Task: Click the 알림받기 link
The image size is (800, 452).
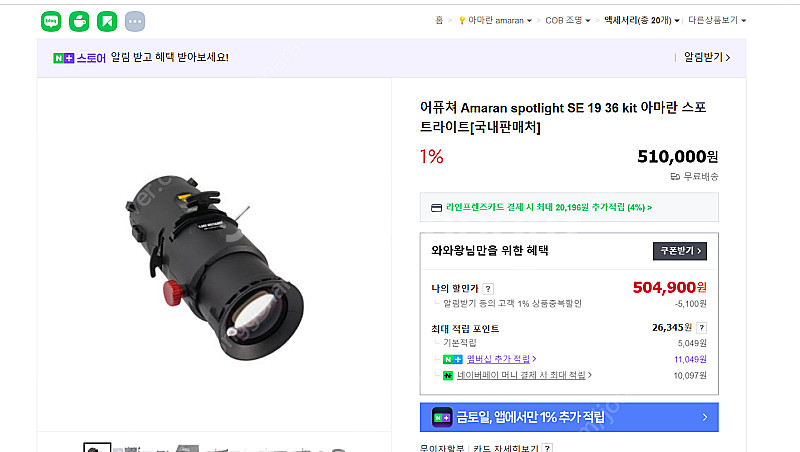Action: pyautogui.click(x=707, y=57)
